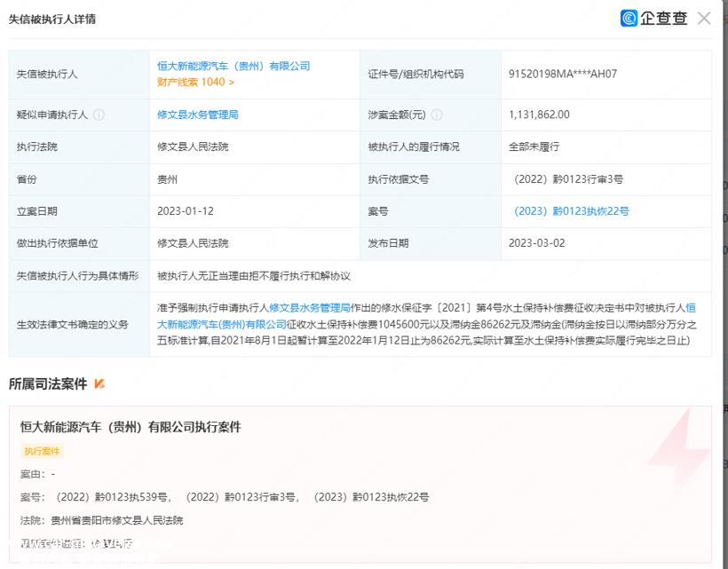Image resolution: width=728 pixels, height=569 pixels.
Task: Select amount 1,131,862.00
Action: coord(539,115)
